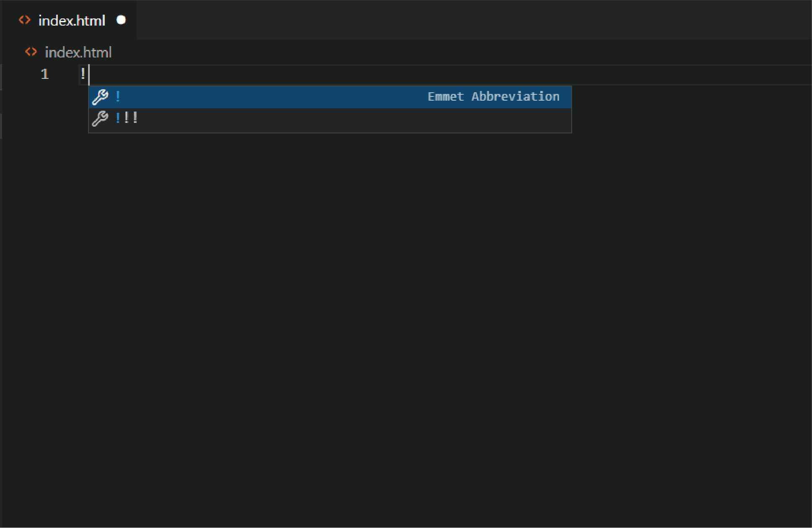The height and width of the screenshot is (528, 812).
Task: Click the "Emmet Abbreviation" label in the suggestion list
Action: pos(493,97)
